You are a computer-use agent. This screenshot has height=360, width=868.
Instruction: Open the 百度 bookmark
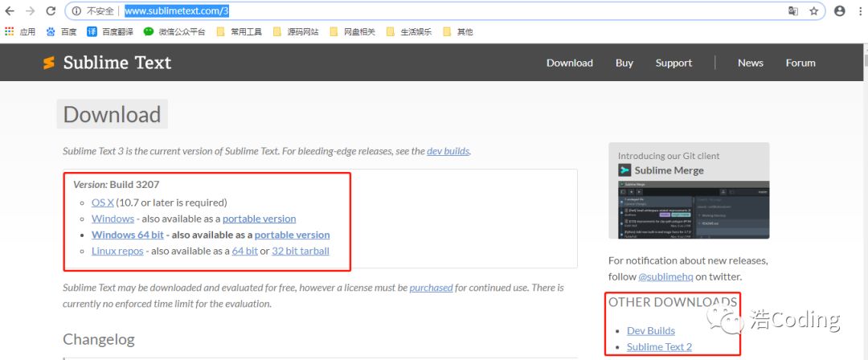pyautogui.click(x=61, y=31)
